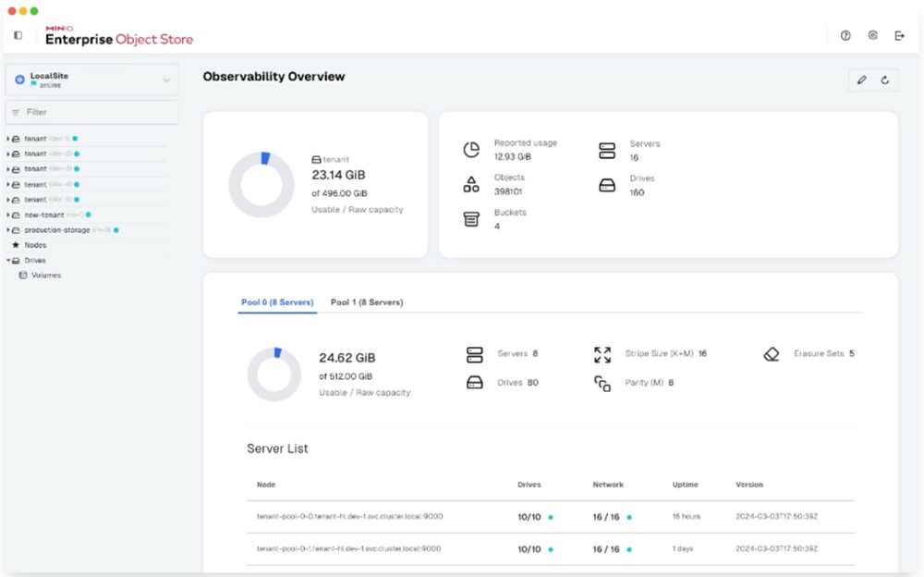
Task: Click the 16 / 16 network cell for tenant-pool-0-1
Action: coord(606,549)
